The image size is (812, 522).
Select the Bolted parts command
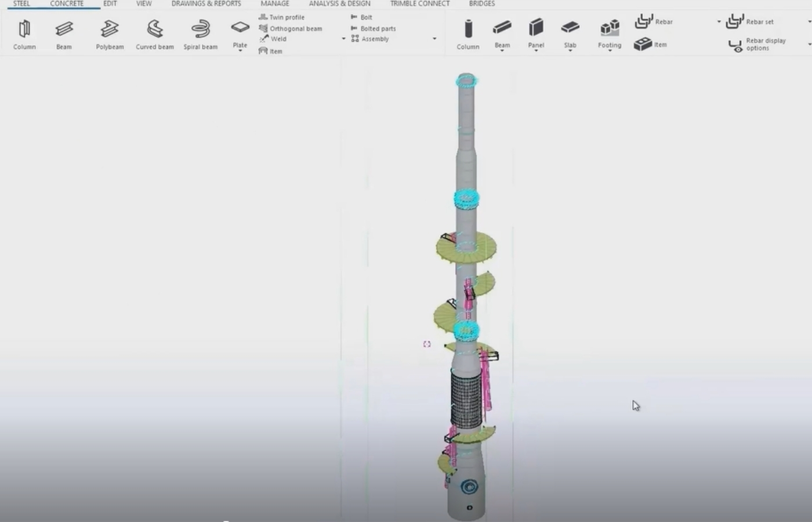click(x=373, y=28)
